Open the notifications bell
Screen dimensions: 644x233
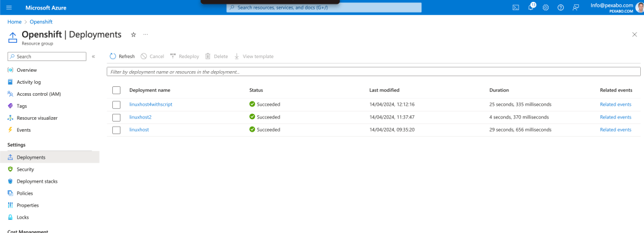(x=531, y=8)
